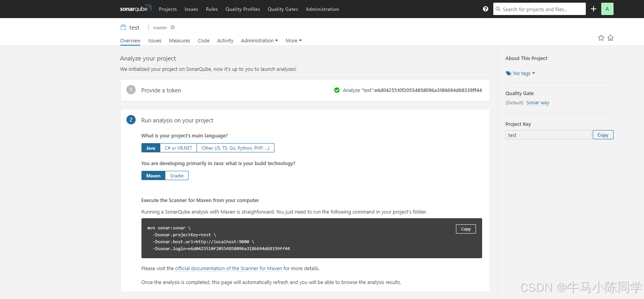644x299 pixels.
Task: Click the Project Key text field
Action: point(548,135)
